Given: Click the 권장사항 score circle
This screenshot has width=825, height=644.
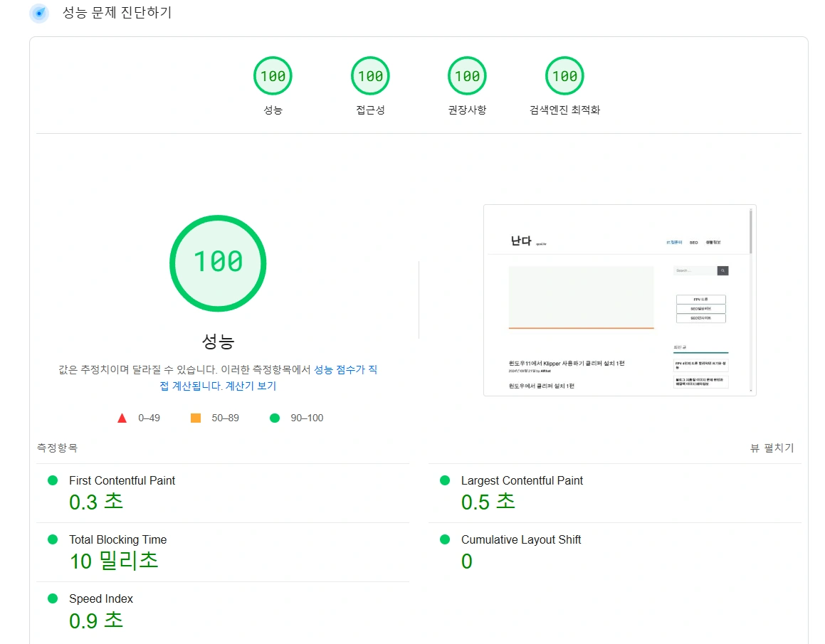Looking at the screenshot, I should coord(467,75).
